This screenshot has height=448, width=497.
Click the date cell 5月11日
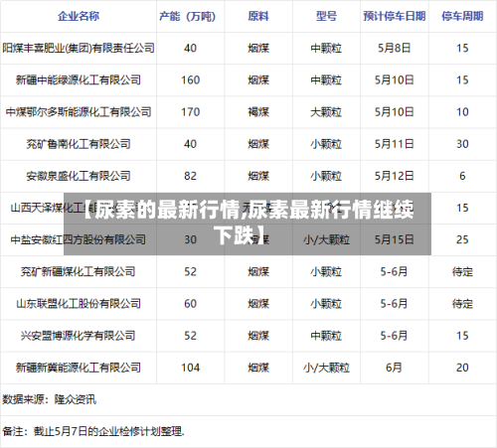click(395, 144)
